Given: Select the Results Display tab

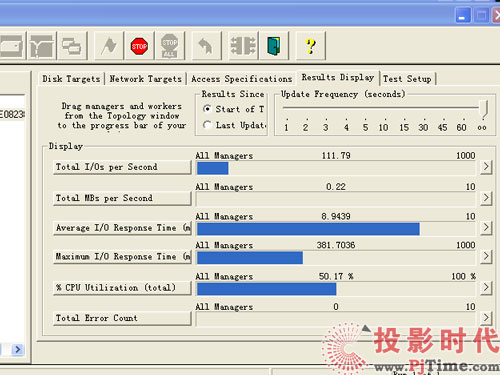Looking at the screenshot, I should pos(338,78).
